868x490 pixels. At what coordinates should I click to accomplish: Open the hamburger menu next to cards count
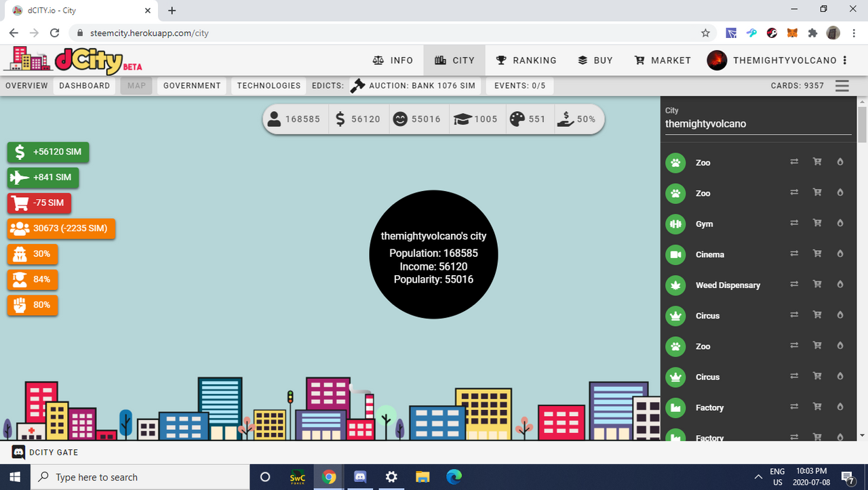(842, 86)
